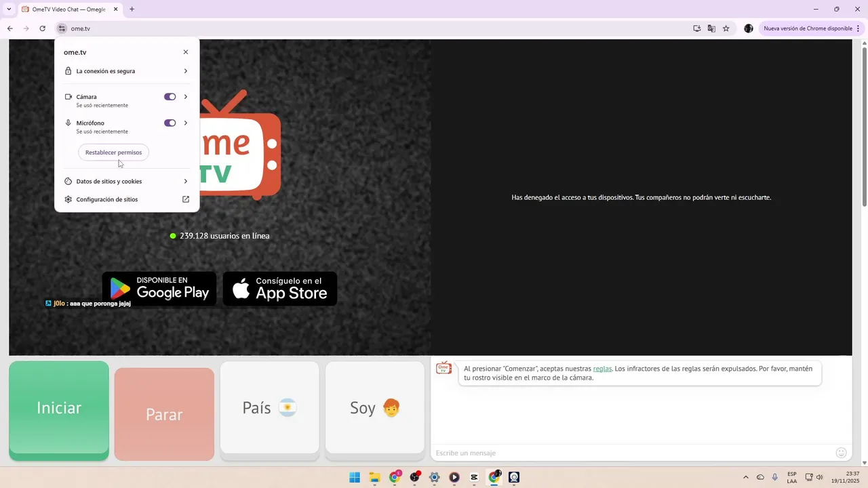Open the Windows Start menu
The width and height of the screenshot is (868, 488).
click(x=355, y=477)
